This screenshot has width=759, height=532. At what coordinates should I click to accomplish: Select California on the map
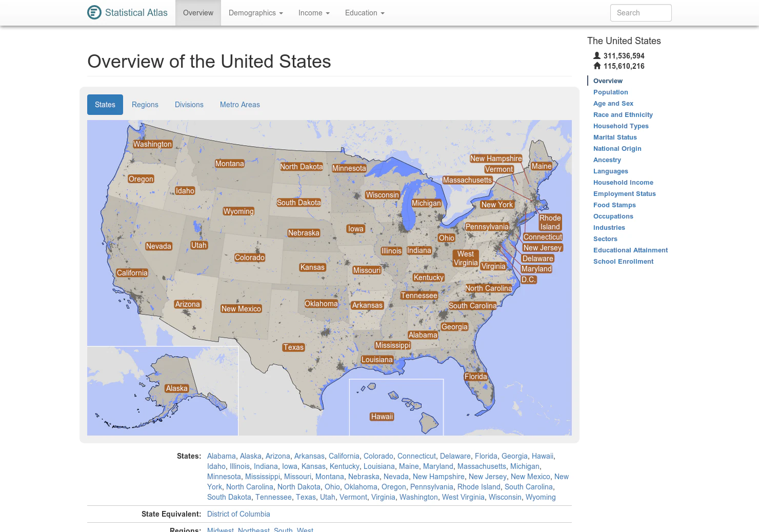pyautogui.click(x=132, y=272)
